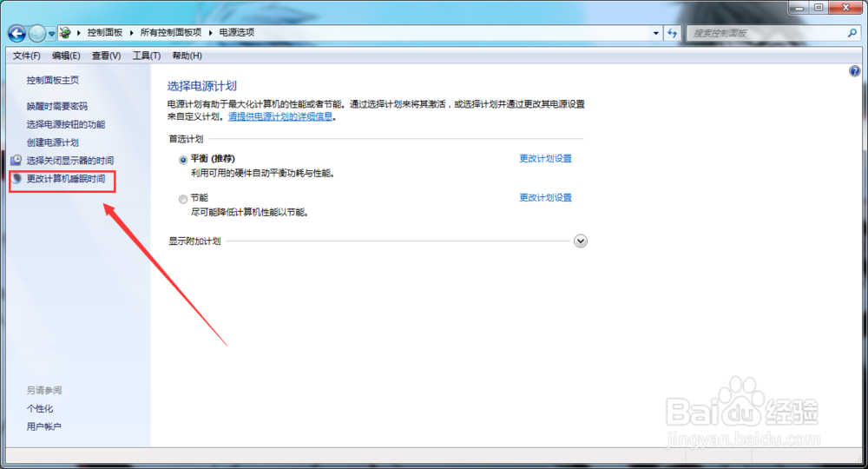Minimize the 电源选项 window

coord(799,8)
